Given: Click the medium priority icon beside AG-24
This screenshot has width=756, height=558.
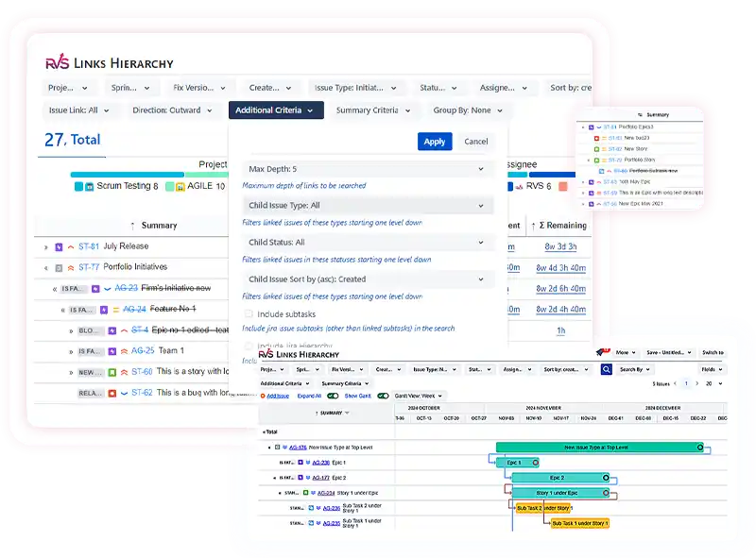Looking at the screenshot, I should point(115,310).
